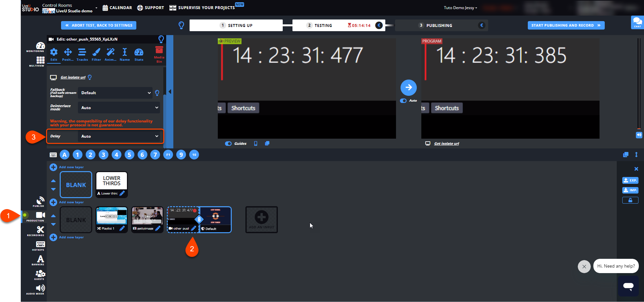
Task: Select shortcut F1 circle
Action: point(168,155)
